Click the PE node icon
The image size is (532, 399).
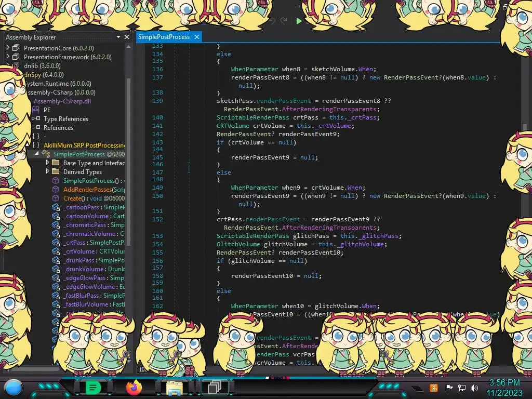click(x=36, y=110)
